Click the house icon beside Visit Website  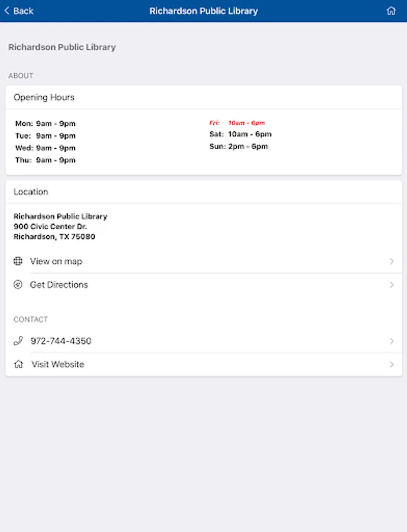tap(18, 364)
